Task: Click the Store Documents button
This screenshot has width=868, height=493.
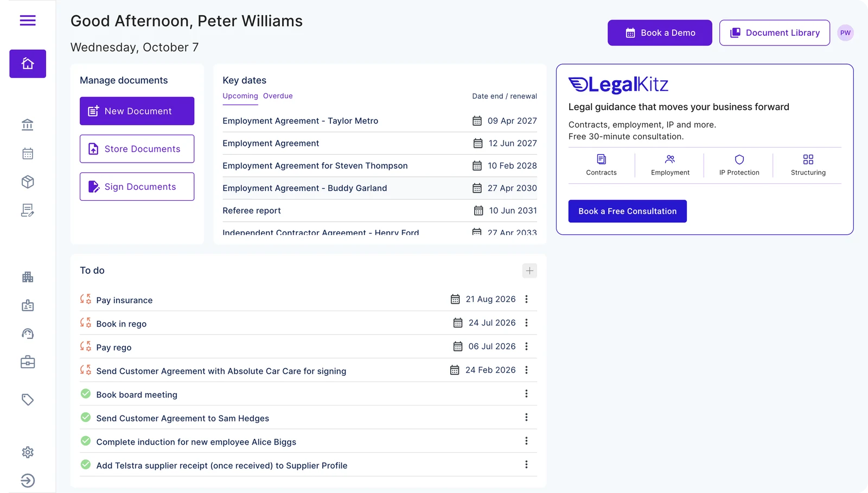Action: tap(137, 149)
